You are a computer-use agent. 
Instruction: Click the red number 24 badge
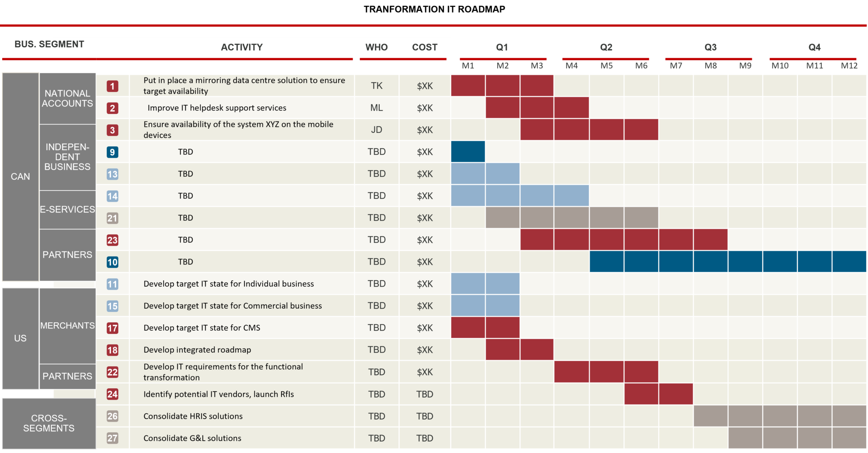112,395
